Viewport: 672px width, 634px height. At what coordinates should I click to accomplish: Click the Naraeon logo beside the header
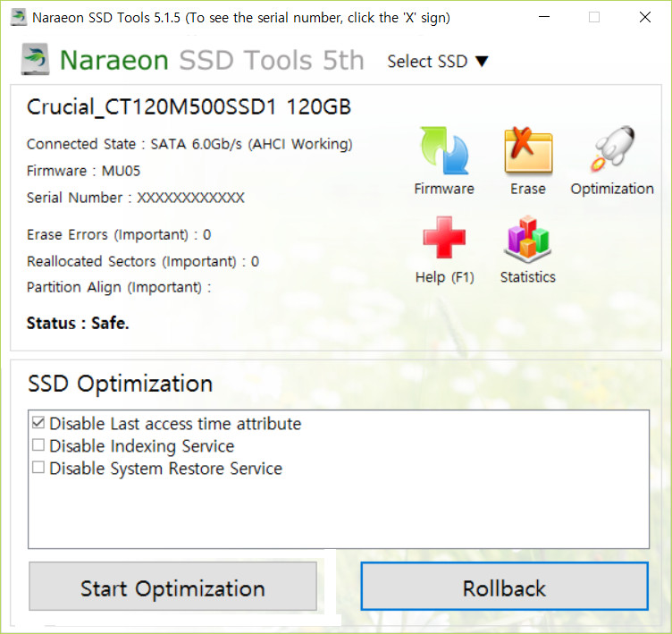35,59
